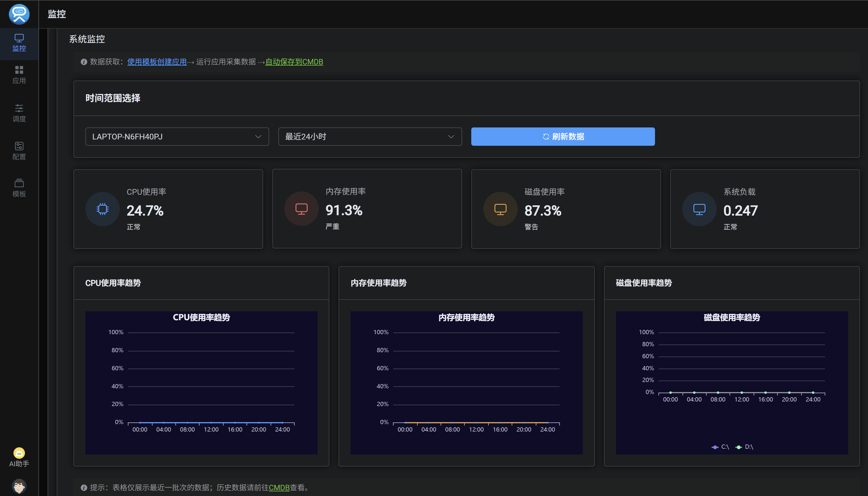Go to the 应用 sidebar section
The height and width of the screenshot is (496, 868).
[19, 75]
